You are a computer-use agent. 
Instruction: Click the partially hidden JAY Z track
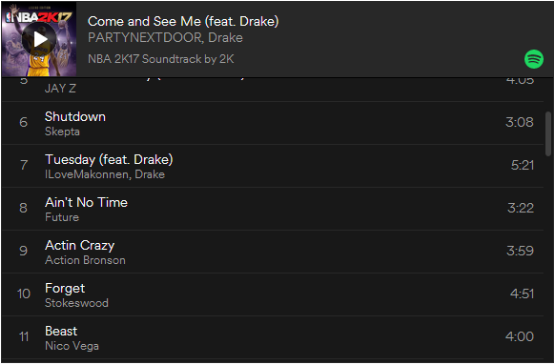coord(273,89)
